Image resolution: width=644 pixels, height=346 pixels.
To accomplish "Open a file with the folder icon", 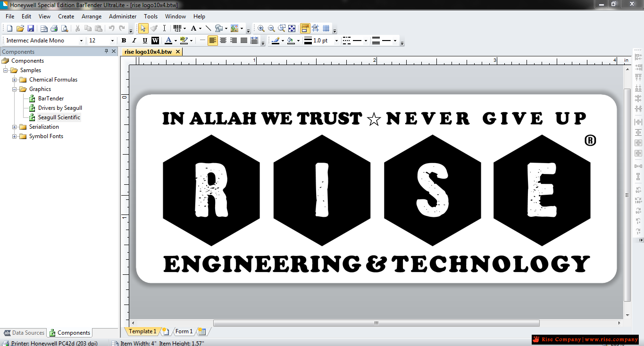I will click(x=20, y=29).
